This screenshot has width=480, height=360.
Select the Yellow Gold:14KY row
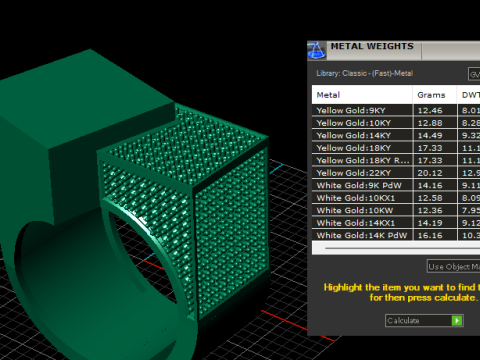click(x=396, y=136)
